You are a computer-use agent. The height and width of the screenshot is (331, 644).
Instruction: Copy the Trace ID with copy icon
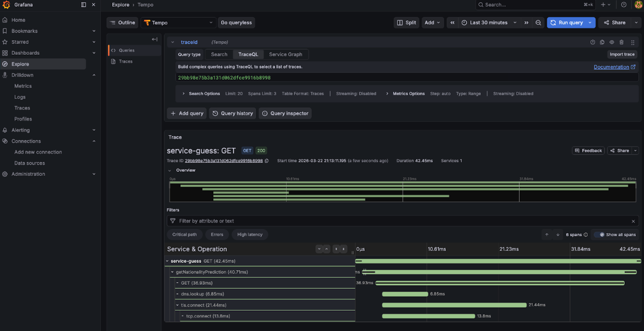pyautogui.click(x=267, y=161)
